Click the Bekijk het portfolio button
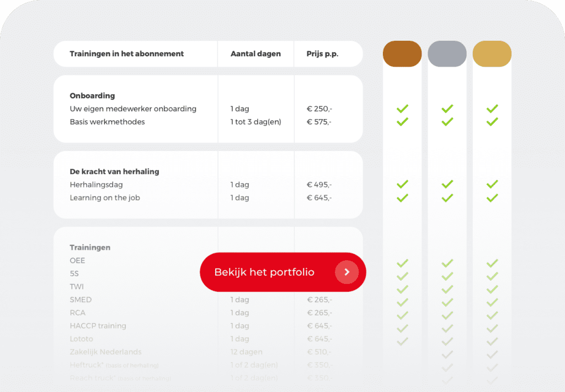Screen dimensions: 565x392 pyautogui.click(x=283, y=272)
